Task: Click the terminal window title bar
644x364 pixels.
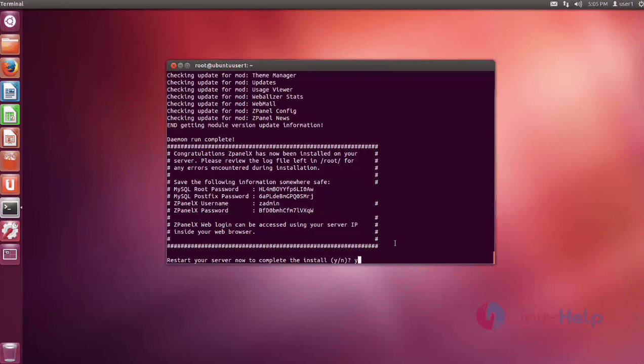Action: click(x=331, y=65)
